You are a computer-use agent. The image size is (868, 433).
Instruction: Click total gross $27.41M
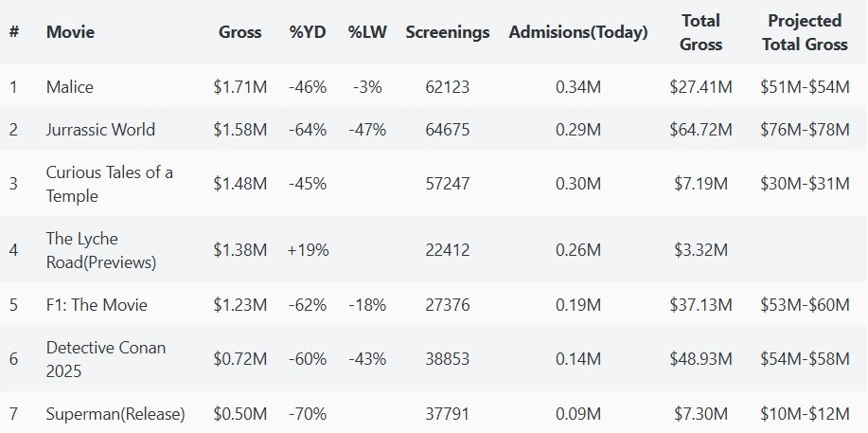tap(700, 87)
